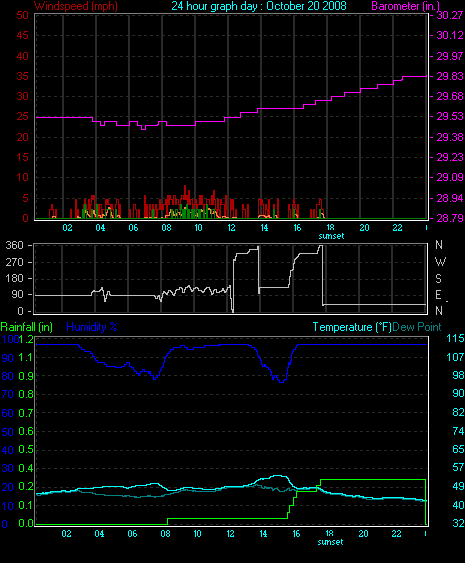The width and height of the screenshot is (465, 563).
Task: Click the S compass direction label
Action: pyautogui.click(x=438, y=279)
